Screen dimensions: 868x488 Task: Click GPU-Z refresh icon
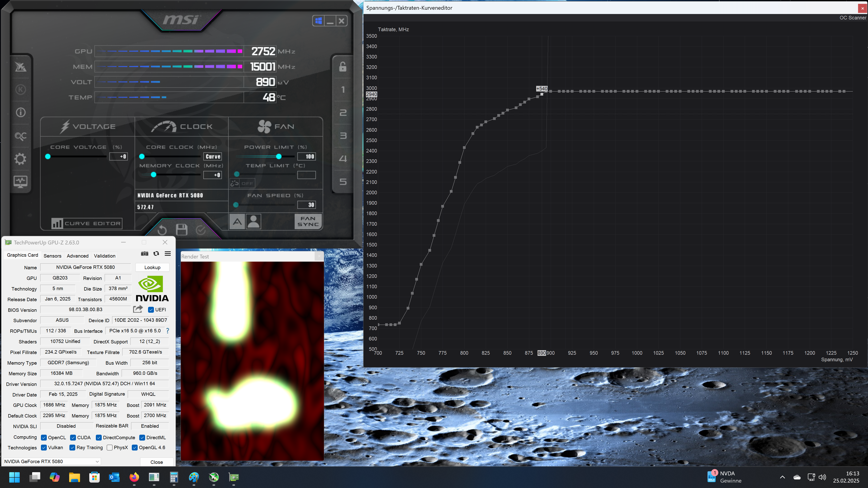point(156,253)
